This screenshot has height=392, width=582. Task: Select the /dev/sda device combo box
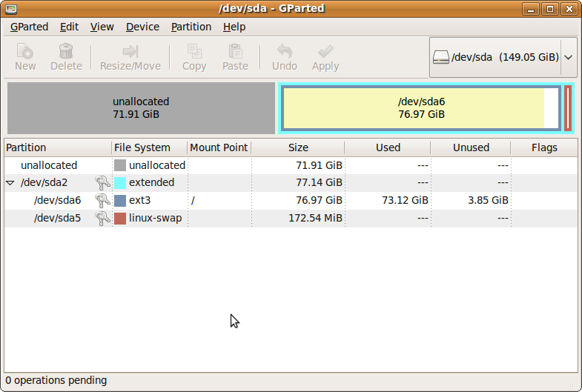(503, 58)
